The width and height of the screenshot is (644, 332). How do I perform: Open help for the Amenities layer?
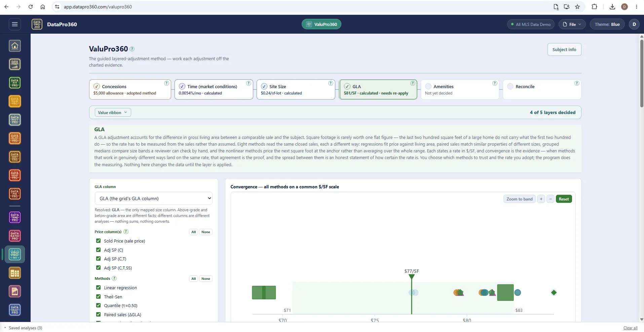[x=495, y=83]
